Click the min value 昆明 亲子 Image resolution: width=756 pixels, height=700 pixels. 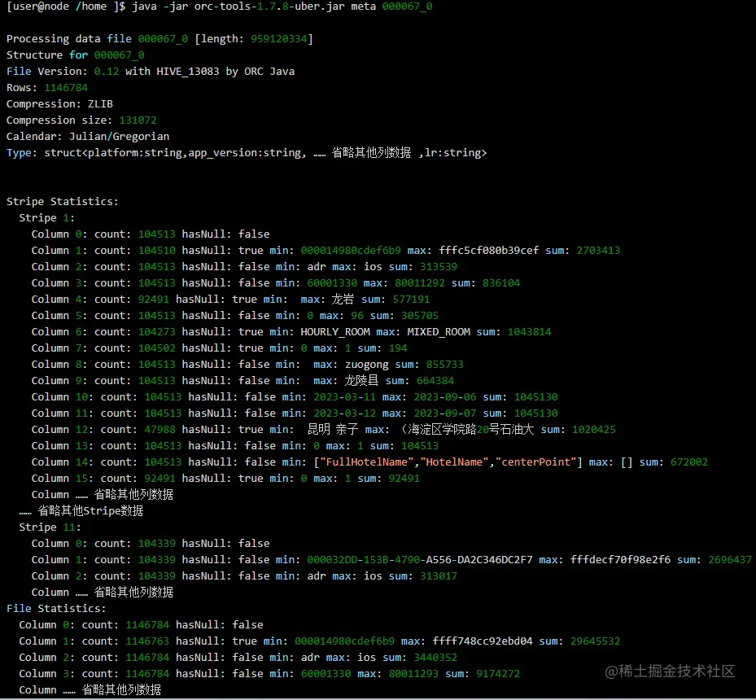coord(333,430)
